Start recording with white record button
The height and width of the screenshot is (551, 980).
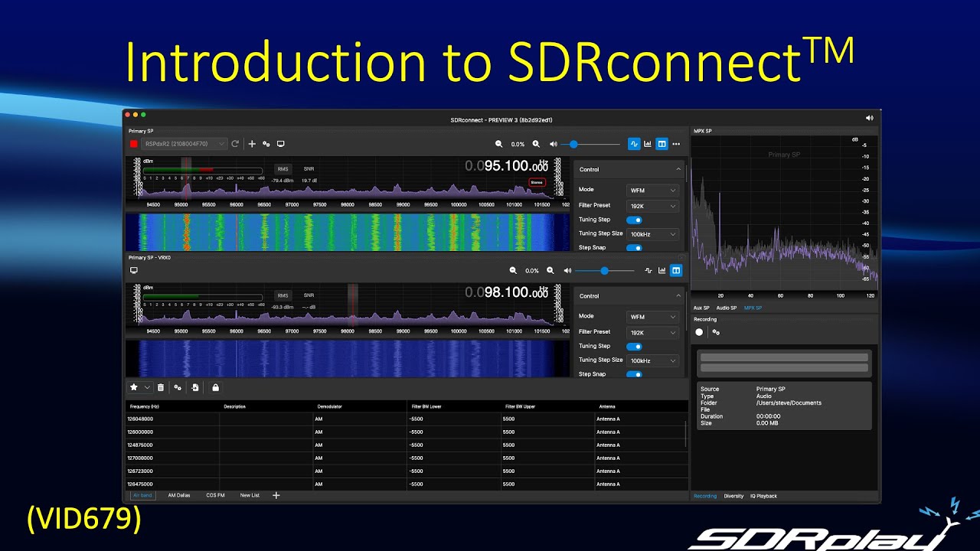699,332
